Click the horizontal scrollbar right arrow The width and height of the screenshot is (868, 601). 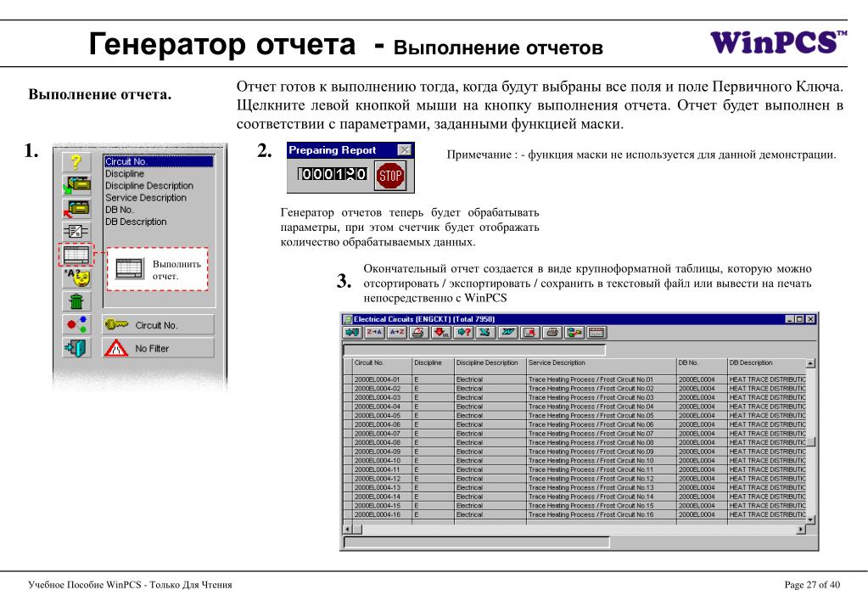(801, 530)
